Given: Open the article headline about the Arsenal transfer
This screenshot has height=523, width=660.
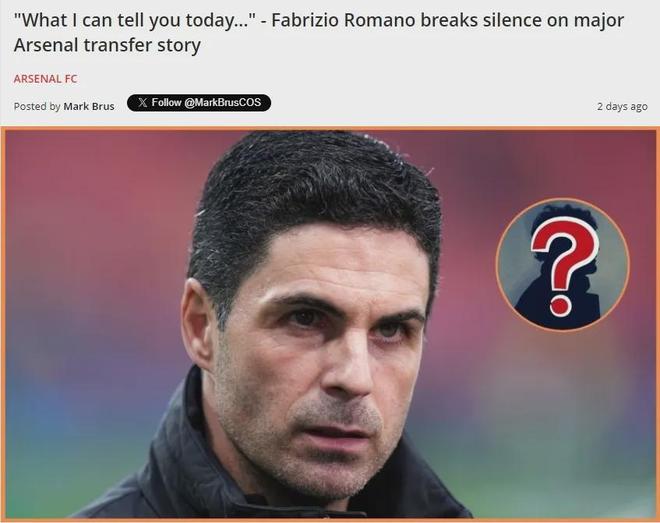Looking at the screenshot, I should (x=318, y=32).
